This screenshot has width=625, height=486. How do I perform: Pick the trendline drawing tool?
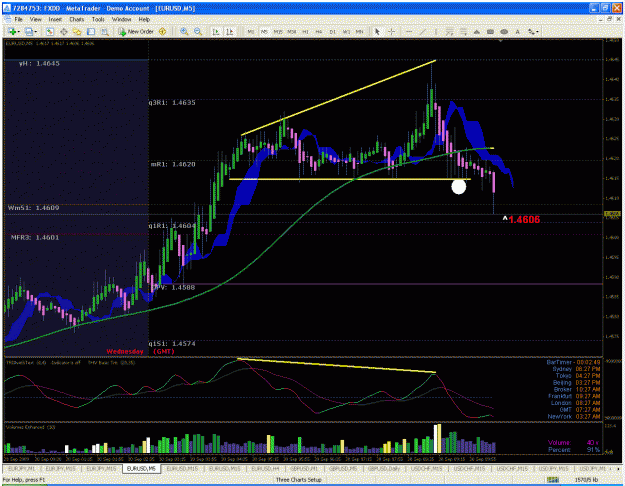pyautogui.click(x=423, y=31)
